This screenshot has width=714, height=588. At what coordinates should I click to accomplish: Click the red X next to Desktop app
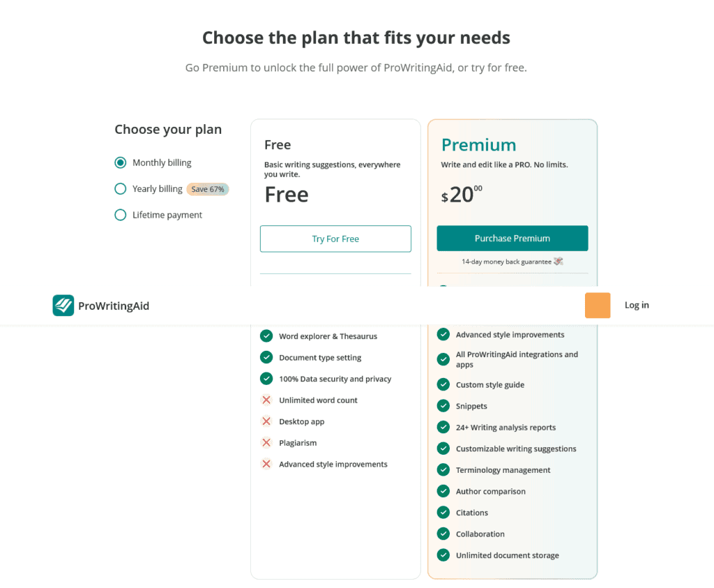tap(266, 421)
